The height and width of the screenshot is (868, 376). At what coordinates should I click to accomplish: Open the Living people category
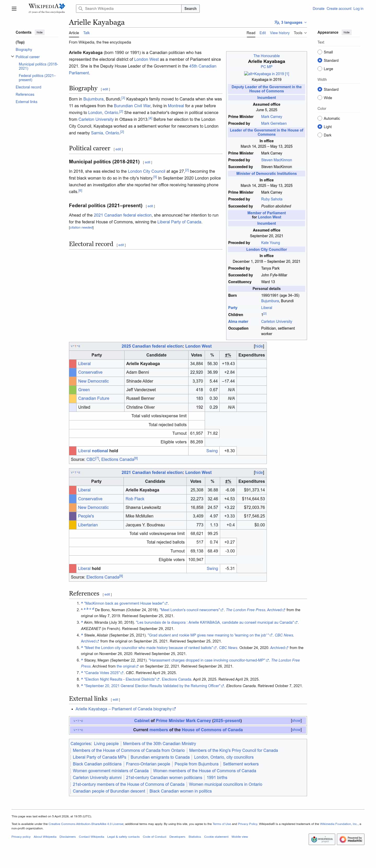pyautogui.click(x=106, y=744)
